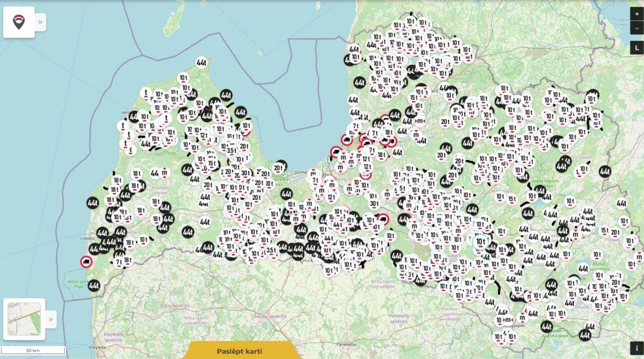Zoom in with the plus button

pyautogui.click(x=637, y=14)
